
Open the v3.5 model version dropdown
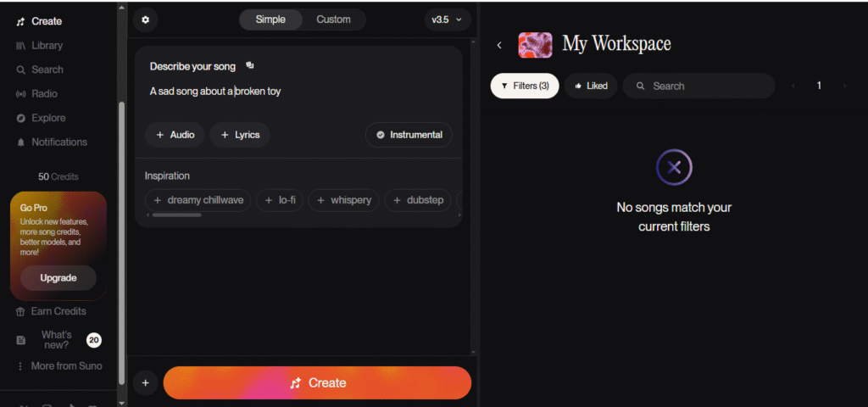pos(448,20)
